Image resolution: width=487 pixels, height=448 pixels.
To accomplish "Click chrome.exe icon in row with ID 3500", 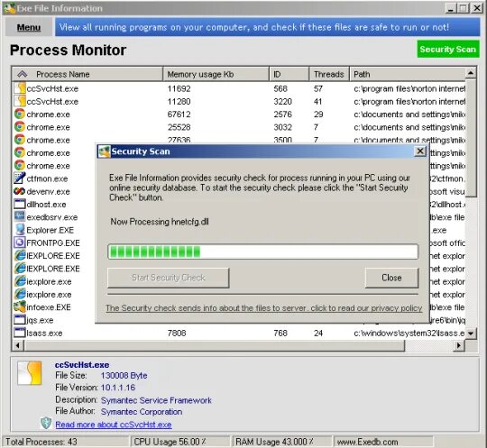I will (x=20, y=140).
